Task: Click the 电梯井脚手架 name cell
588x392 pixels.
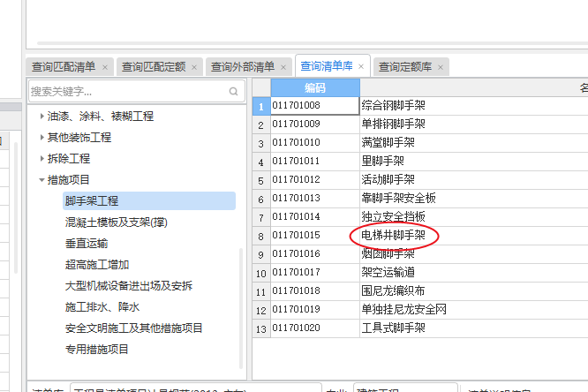Action: [474, 235]
